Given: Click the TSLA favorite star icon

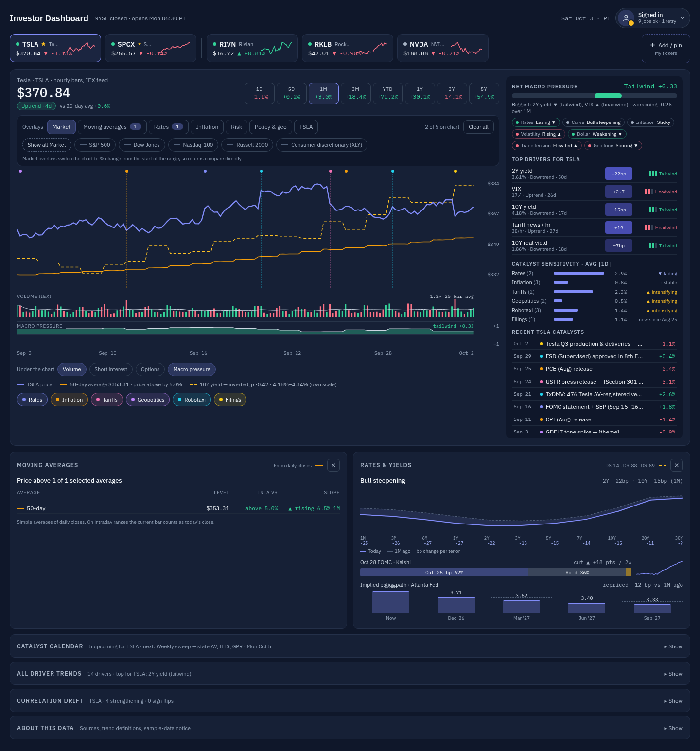Looking at the screenshot, I should (43, 44).
